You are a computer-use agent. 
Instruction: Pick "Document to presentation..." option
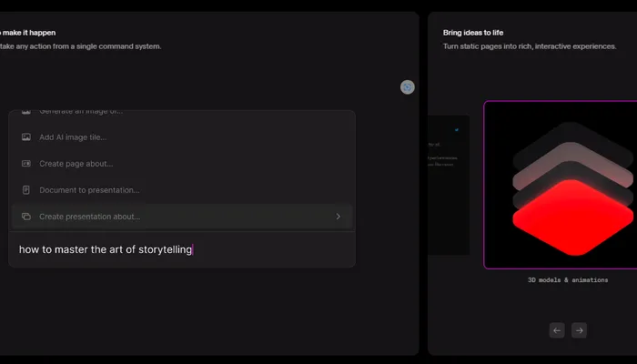[x=89, y=190]
